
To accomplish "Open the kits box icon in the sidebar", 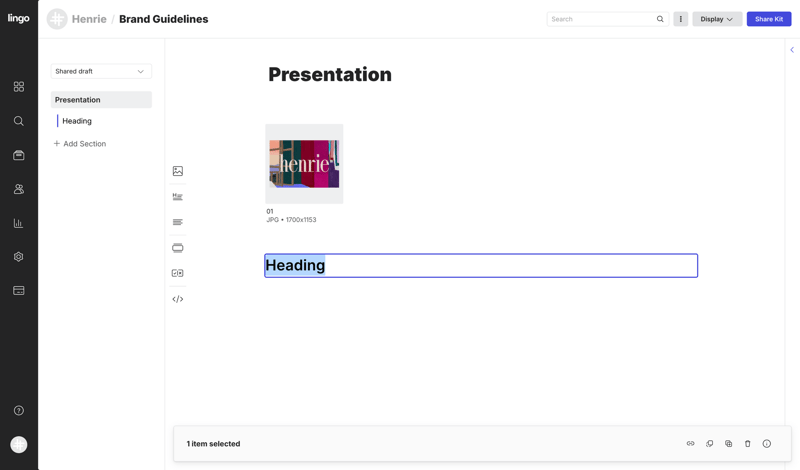I will [x=19, y=155].
